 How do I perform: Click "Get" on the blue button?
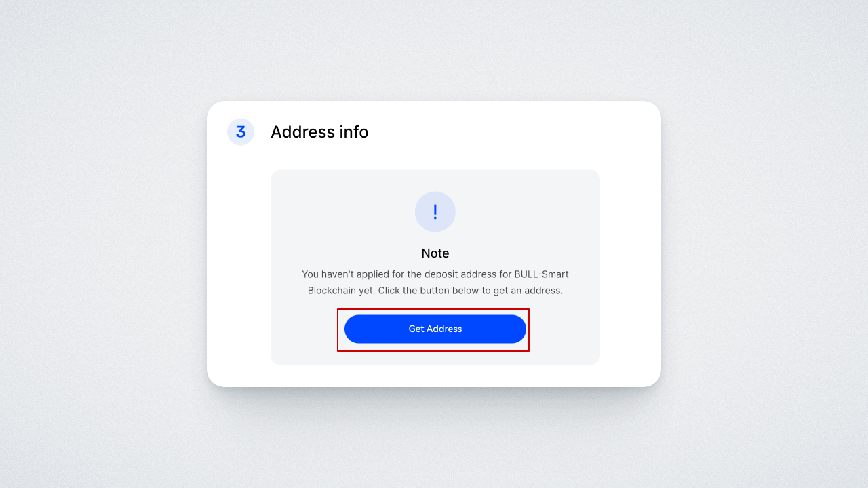pyautogui.click(x=416, y=329)
